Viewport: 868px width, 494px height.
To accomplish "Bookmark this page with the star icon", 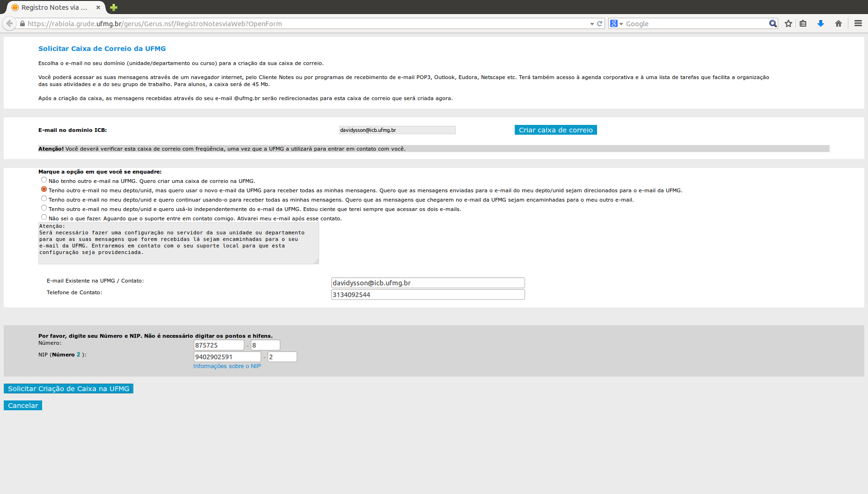I will coord(788,23).
